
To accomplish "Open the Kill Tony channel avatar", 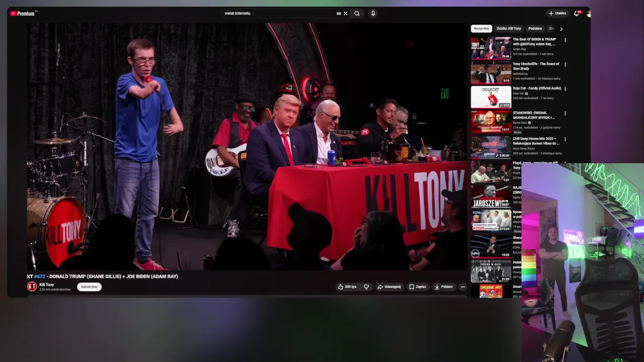I will click(32, 287).
